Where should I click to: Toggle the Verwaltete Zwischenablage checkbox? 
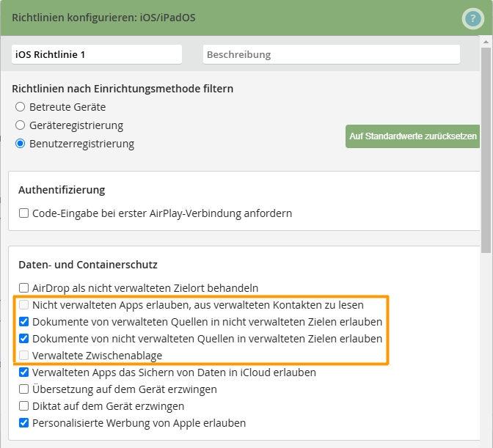point(24,356)
